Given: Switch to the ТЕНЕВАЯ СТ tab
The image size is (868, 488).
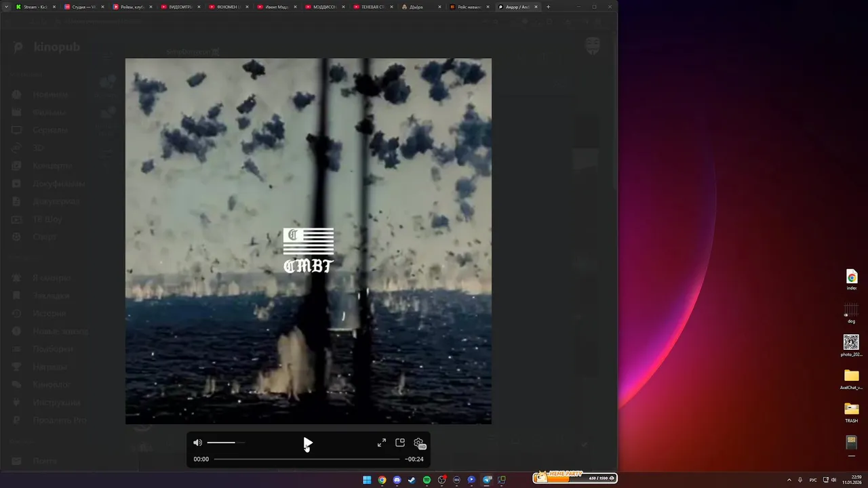Looking at the screenshot, I should pos(374,7).
